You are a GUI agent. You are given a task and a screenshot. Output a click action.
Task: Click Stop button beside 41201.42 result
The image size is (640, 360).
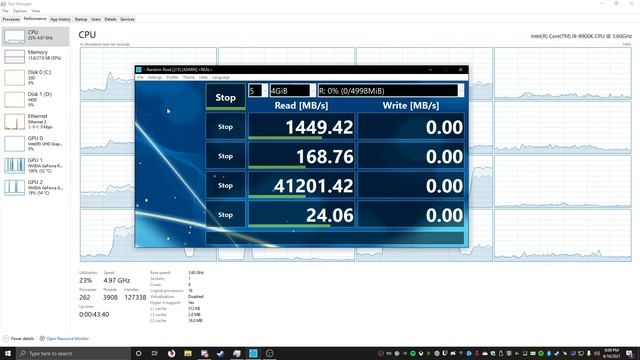coord(226,185)
